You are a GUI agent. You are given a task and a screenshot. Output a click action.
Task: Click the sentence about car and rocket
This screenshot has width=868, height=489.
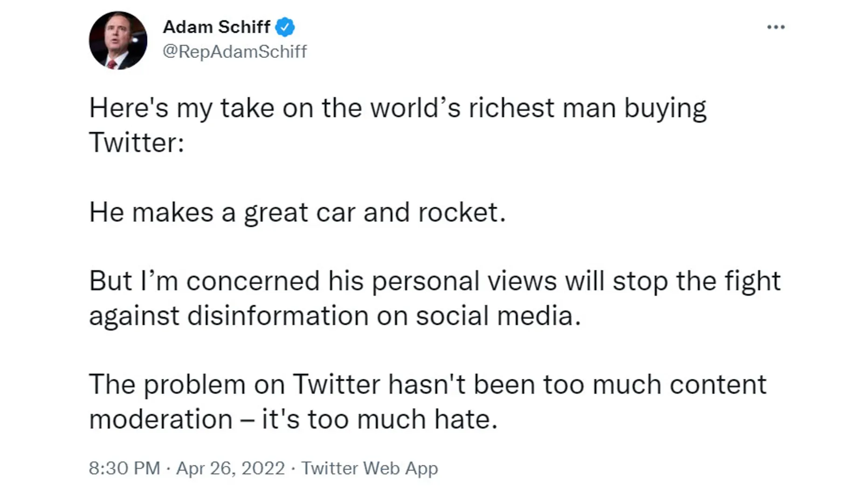click(297, 212)
